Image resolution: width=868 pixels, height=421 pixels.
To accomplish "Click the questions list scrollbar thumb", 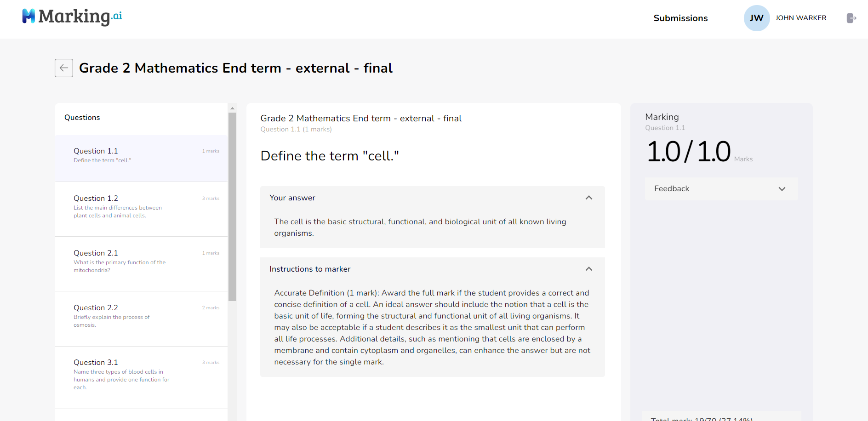I will click(x=233, y=207).
